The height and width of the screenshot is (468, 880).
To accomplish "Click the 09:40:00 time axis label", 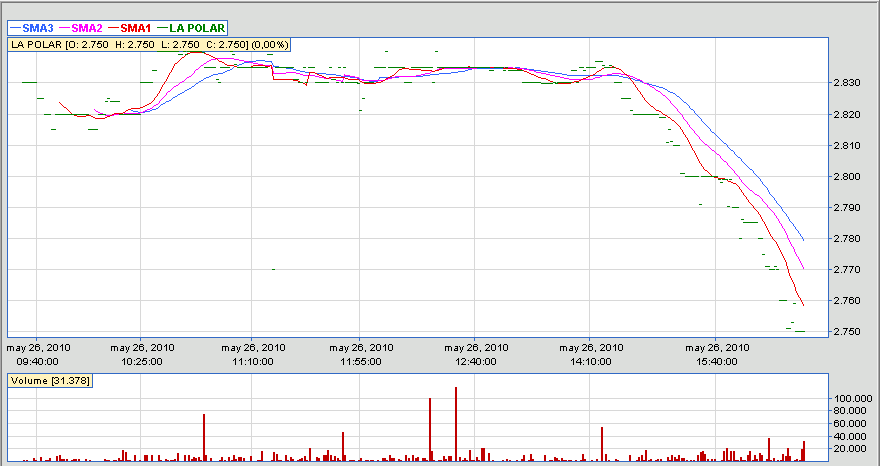I will coord(39,362).
